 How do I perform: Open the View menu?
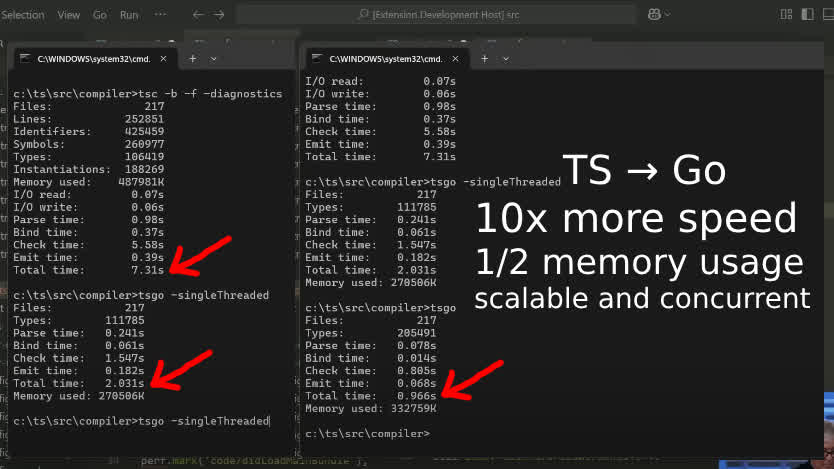tap(69, 15)
